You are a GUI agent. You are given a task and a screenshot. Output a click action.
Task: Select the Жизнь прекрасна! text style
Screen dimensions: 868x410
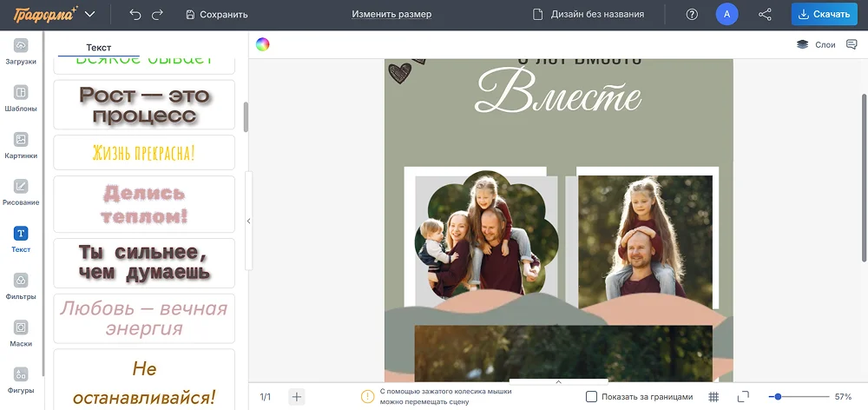point(144,152)
